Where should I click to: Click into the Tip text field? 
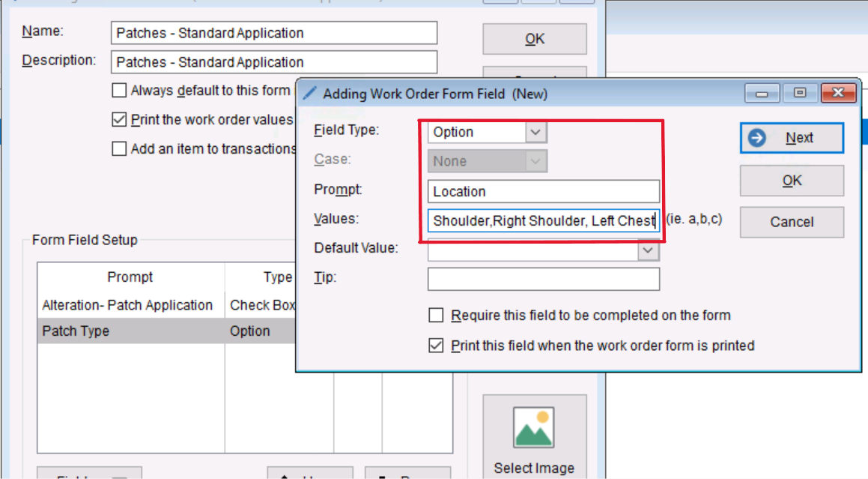(543, 279)
